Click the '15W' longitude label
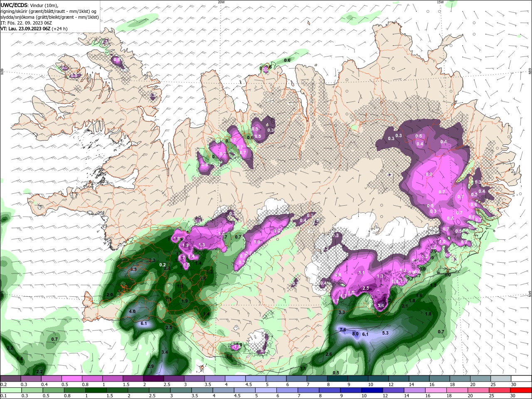 [x=440, y=2]
